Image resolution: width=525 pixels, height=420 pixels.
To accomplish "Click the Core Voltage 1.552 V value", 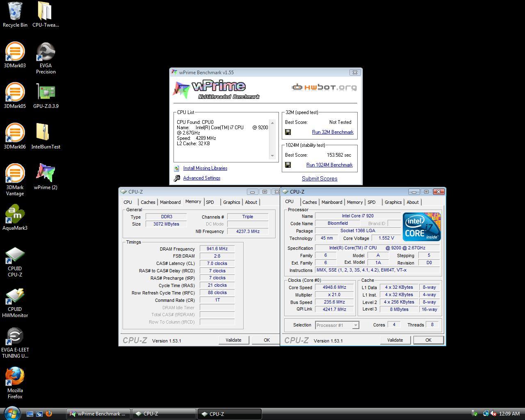I will pos(386,238).
